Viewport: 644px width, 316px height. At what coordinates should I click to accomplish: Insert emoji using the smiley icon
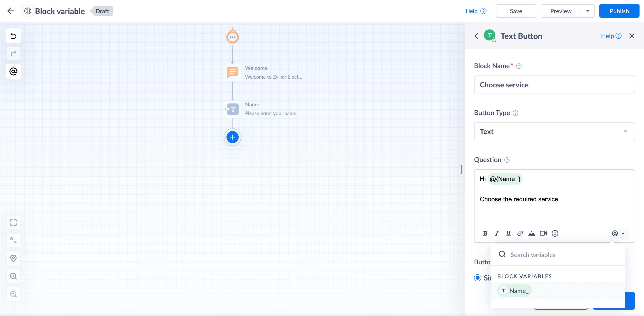click(x=555, y=233)
